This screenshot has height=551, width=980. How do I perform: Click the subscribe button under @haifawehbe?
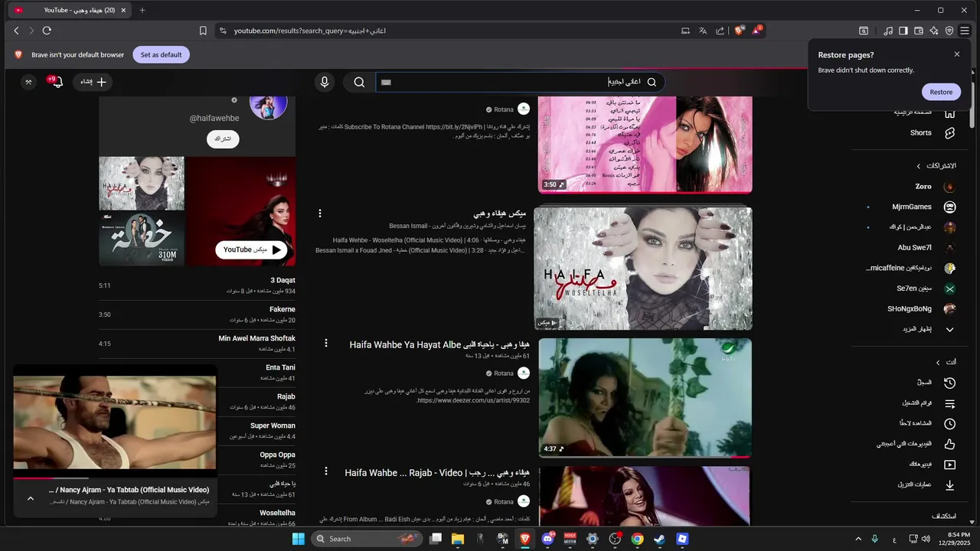[x=223, y=139]
